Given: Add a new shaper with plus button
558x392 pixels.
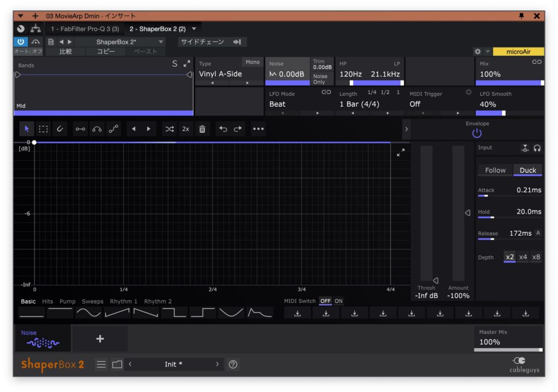Looking at the screenshot, I should [x=100, y=339].
